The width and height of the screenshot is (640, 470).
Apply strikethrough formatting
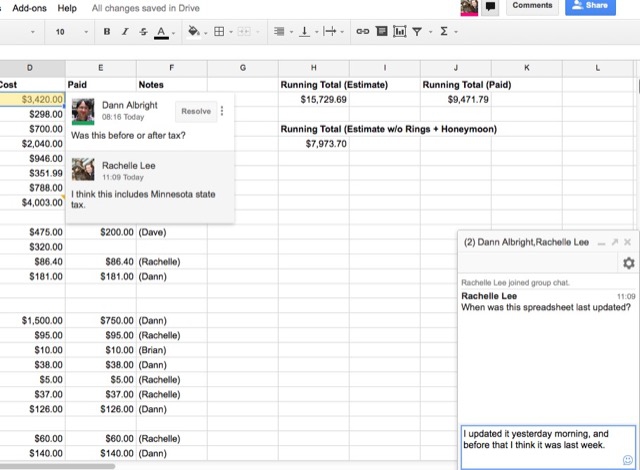coord(143,31)
